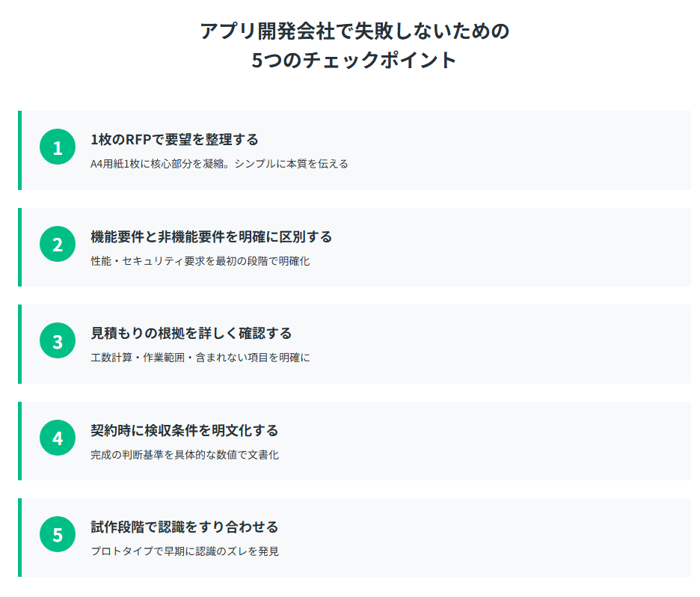Click the green number 1 circle badge
700x597 pixels.
58,147
